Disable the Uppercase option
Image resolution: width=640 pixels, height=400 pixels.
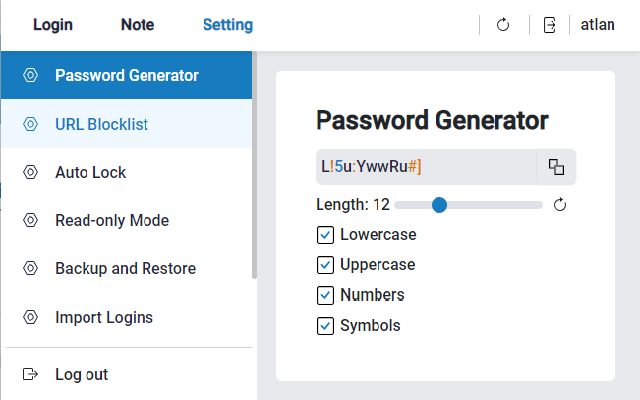325,265
